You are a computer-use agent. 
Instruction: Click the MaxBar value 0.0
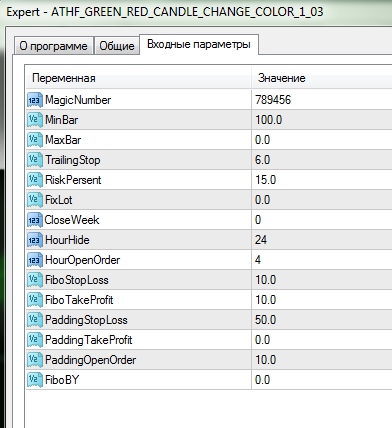point(262,140)
